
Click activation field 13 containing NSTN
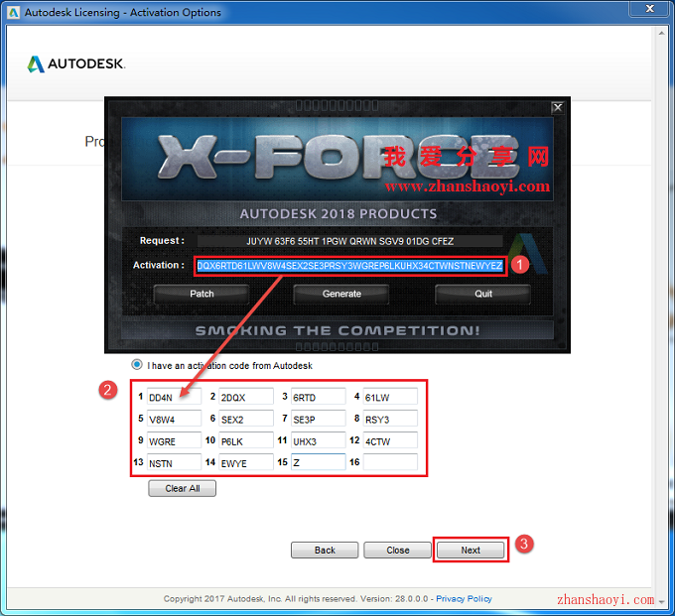tap(174, 462)
